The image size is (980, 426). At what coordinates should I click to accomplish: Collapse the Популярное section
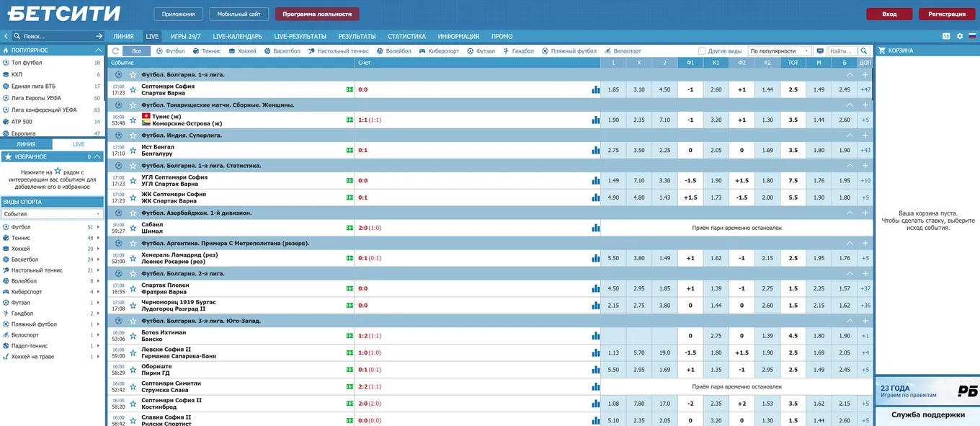pos(98,50)
